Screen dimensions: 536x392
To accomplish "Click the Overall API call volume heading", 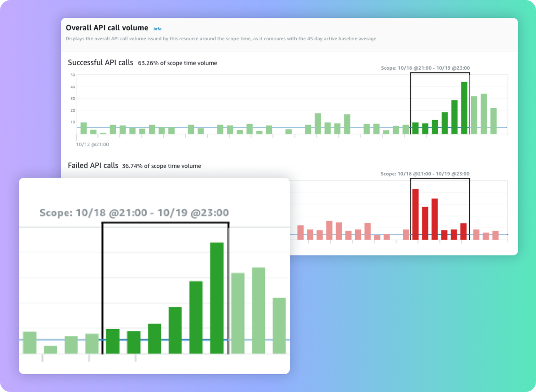I will [107, 28].
